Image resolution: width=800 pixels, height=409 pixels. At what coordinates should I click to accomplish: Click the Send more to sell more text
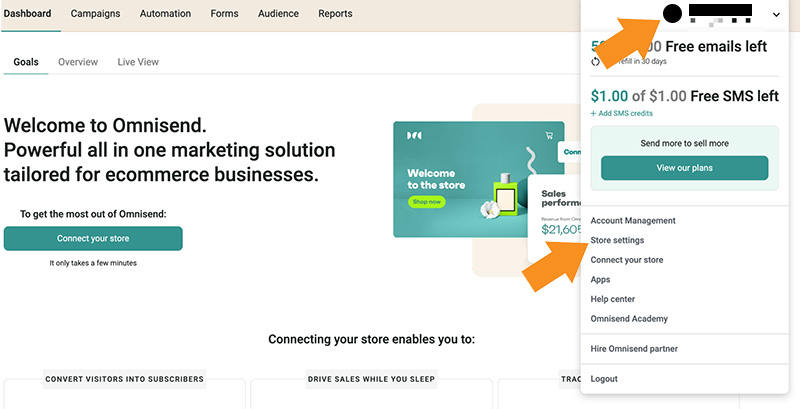[x=684, y=143]
